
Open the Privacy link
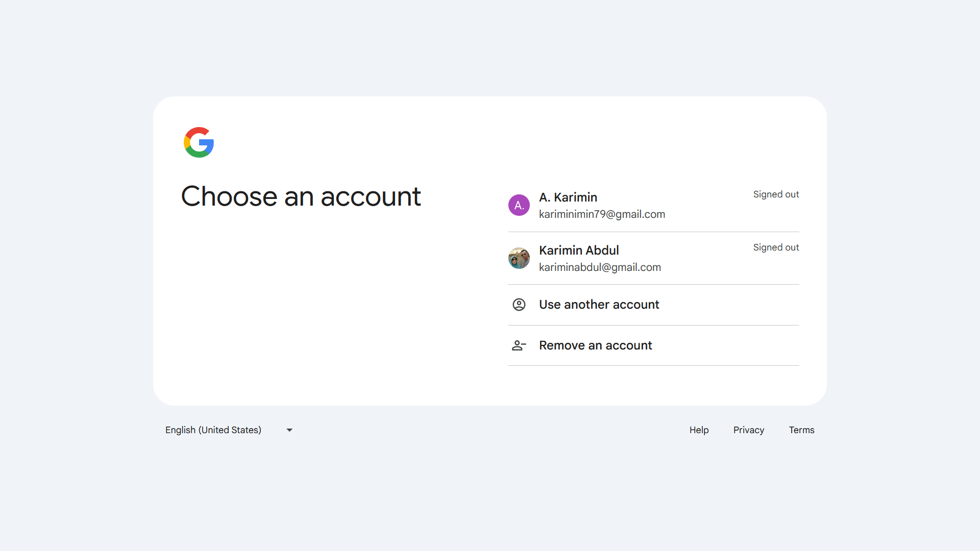pyautogui.click(x=748, y=430)
